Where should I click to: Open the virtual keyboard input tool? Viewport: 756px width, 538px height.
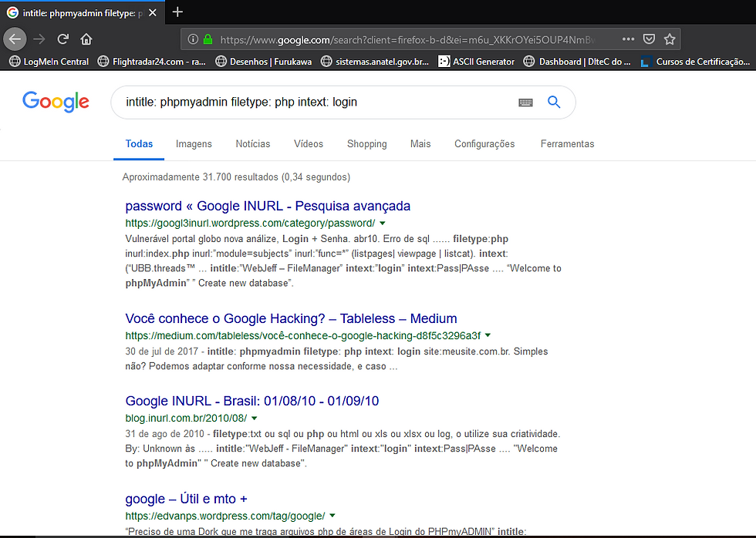click(525, 102)
